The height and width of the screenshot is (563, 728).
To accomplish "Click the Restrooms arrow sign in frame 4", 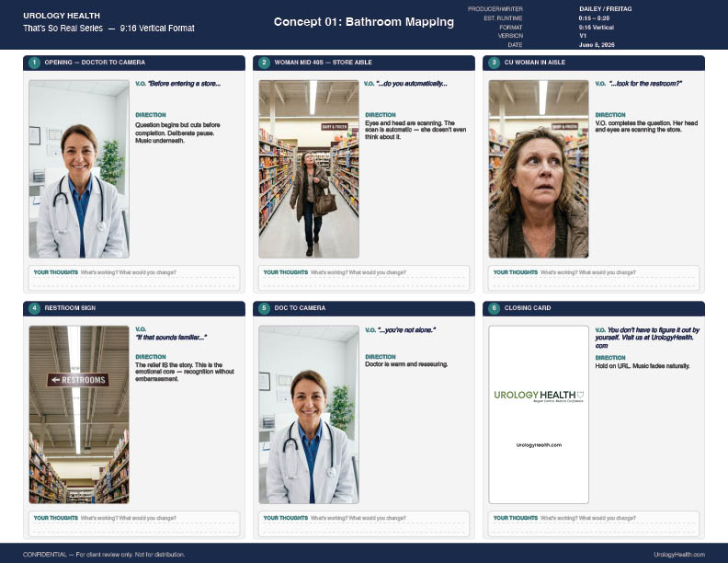I will 78,380.
